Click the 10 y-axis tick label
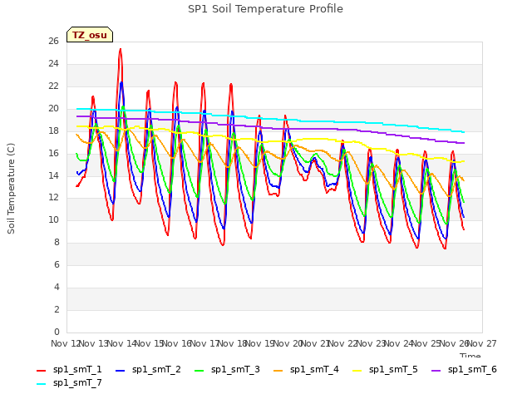The width and height of the screenshot is (532, 399). pyautogui.click(x=53, y=220)
